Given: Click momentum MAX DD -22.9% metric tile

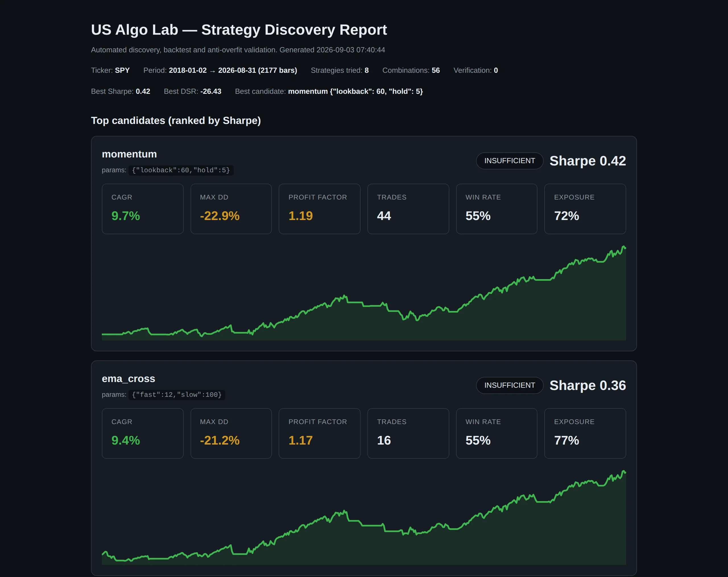Looking at the screenshot, I should pyautogui.click(x=231, y=209).
